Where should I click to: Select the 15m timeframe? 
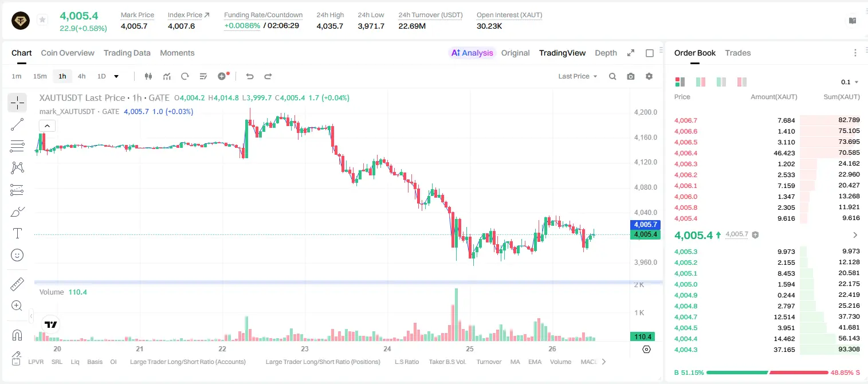[x=40, y=76]
